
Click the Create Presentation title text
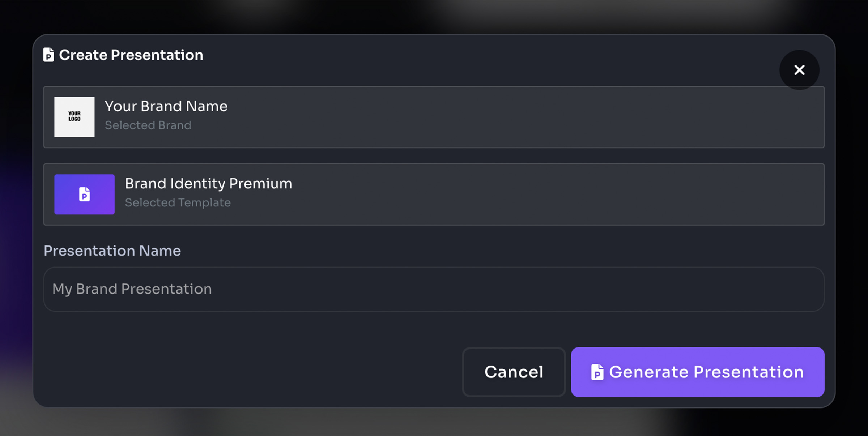[131, 55]
